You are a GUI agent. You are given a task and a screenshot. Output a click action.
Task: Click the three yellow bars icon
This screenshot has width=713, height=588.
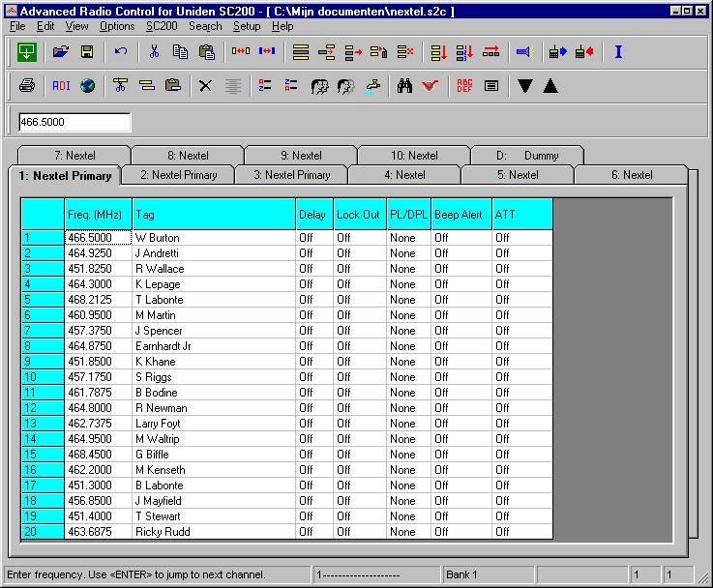tap(301, 52)
